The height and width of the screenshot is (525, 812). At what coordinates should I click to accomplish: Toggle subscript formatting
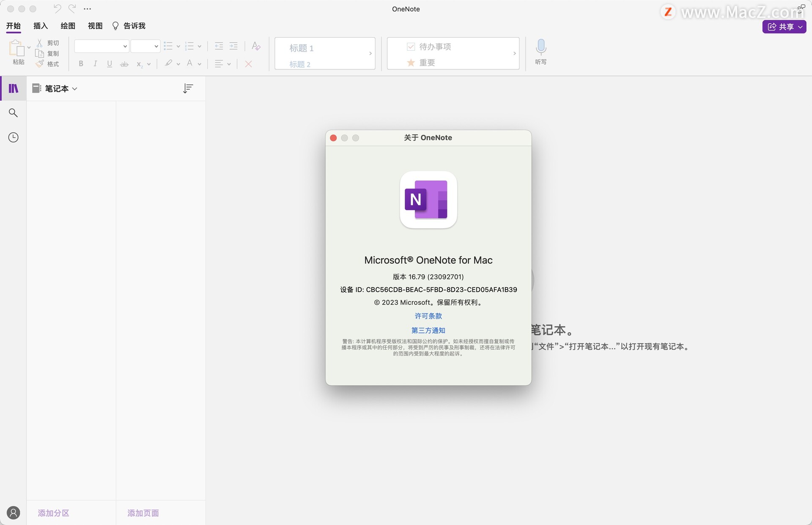[x=140, y=64]
